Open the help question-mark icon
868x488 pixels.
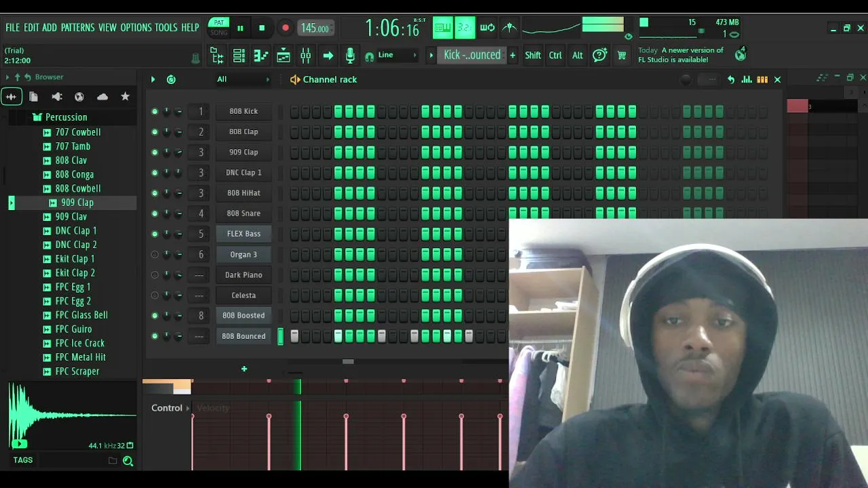pos(599,56)
